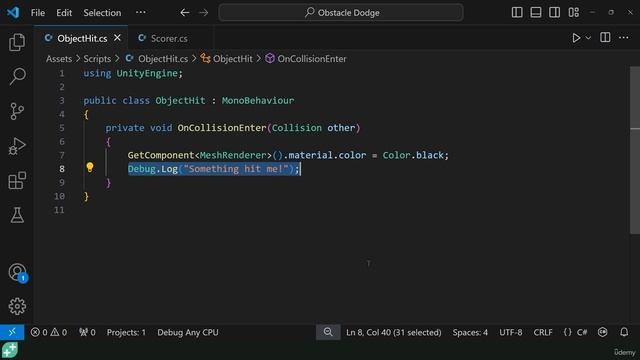Screen dimensions: 640x360
Task: Open the Manage gear menu
Action: click(17, 306)
